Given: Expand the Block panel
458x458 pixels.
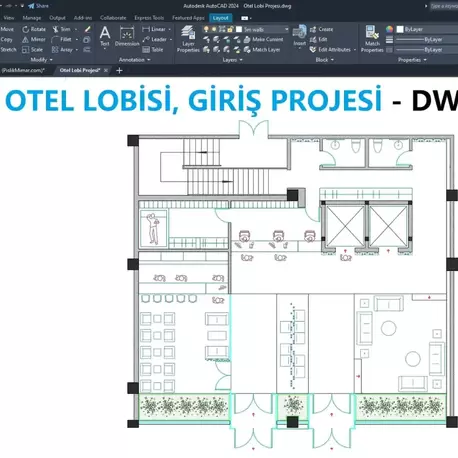Looking at the screenshot, I should [x=324, y=60].
